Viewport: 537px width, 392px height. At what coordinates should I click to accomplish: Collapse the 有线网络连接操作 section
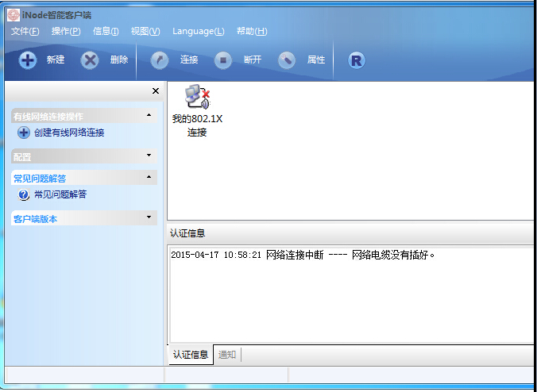tap(149, 115)
